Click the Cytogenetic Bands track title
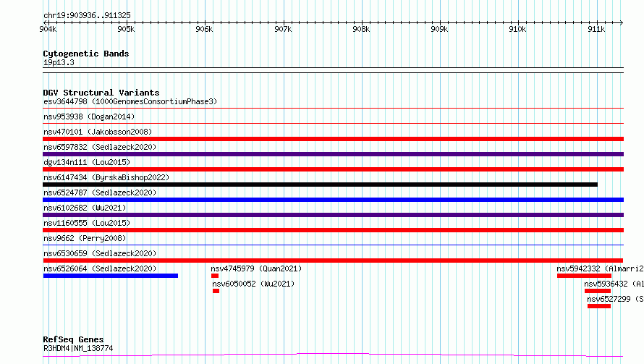The height and width of the screenshot is (364, 644). tap(86, 54)
